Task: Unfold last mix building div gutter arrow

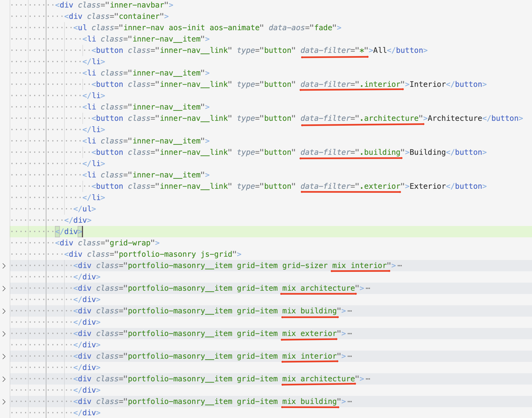Action: coord(4,402)
